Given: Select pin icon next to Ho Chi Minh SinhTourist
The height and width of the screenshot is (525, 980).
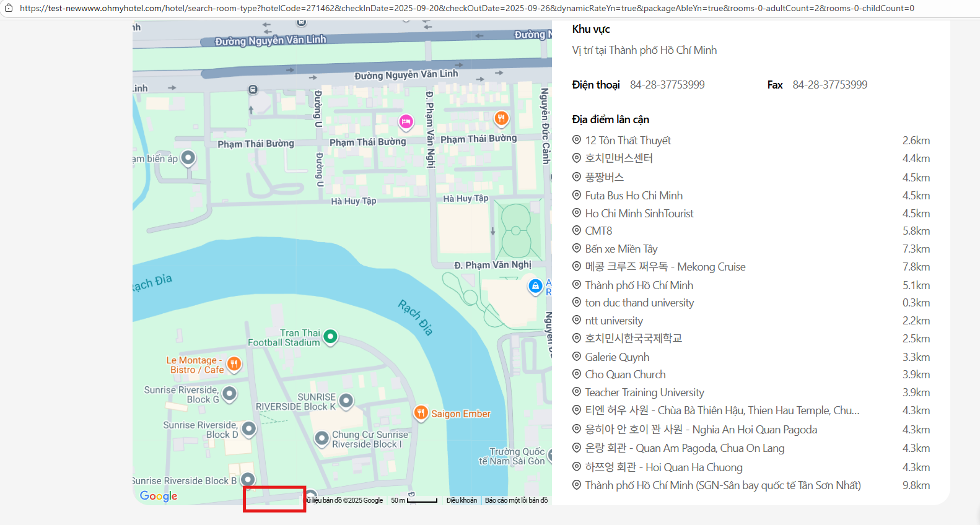Looking at the screenshot, I should click(x=577, y=213).
